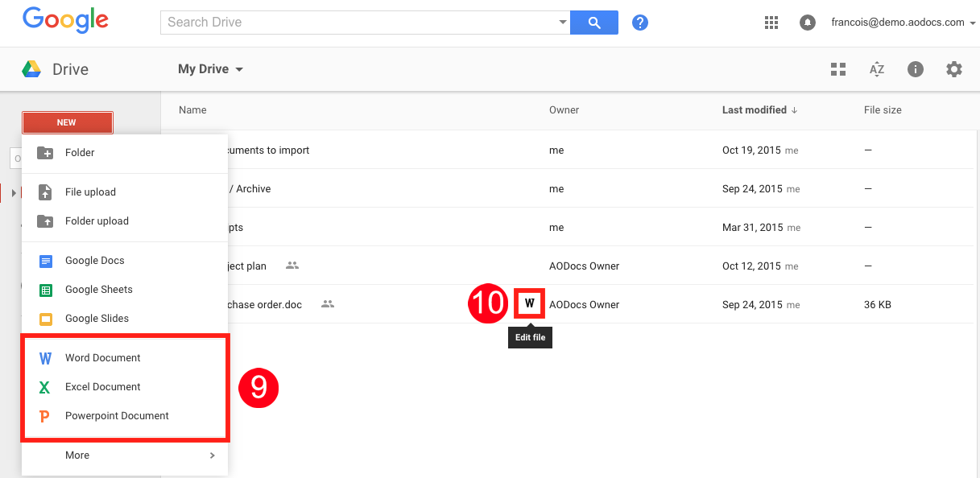The height and width of the screenshot is (478, 980).
Task: Click the blue magnifier search button
Action: (x=594, y=23)
